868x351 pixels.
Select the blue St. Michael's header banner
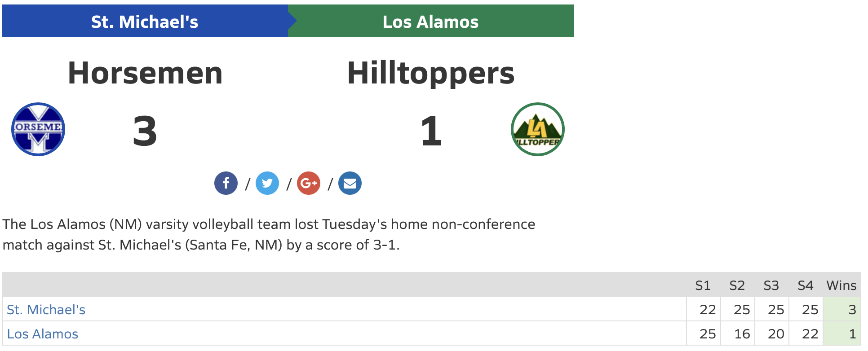(x=145, y=22)
